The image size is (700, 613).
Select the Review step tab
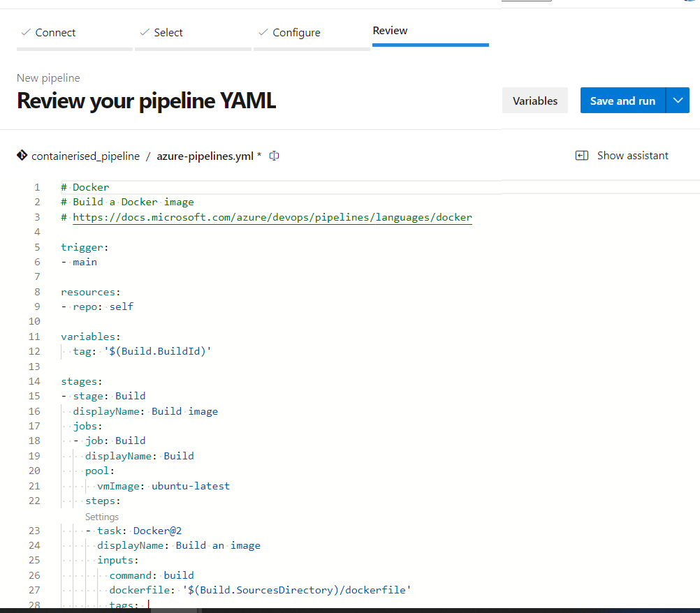tap(390, 31)
